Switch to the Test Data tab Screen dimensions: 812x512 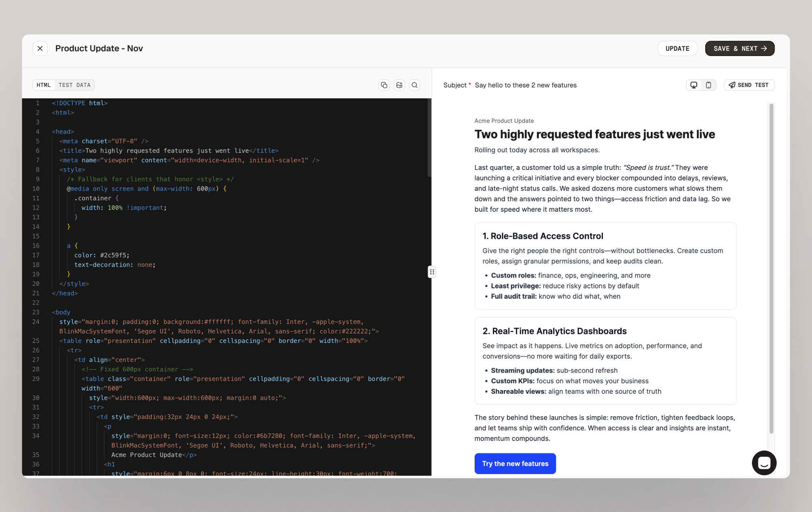coord(74,85)
